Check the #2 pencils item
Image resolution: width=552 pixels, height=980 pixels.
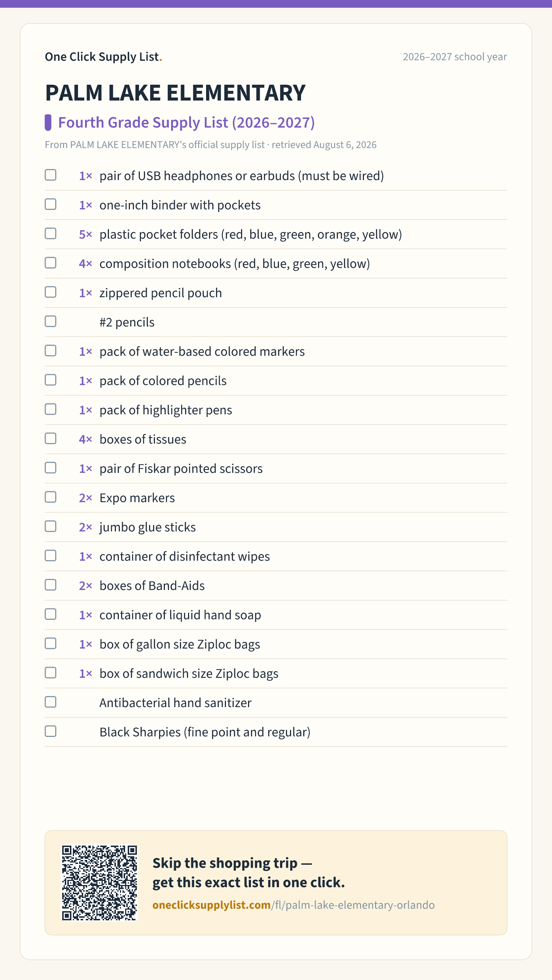click(50, 322)
